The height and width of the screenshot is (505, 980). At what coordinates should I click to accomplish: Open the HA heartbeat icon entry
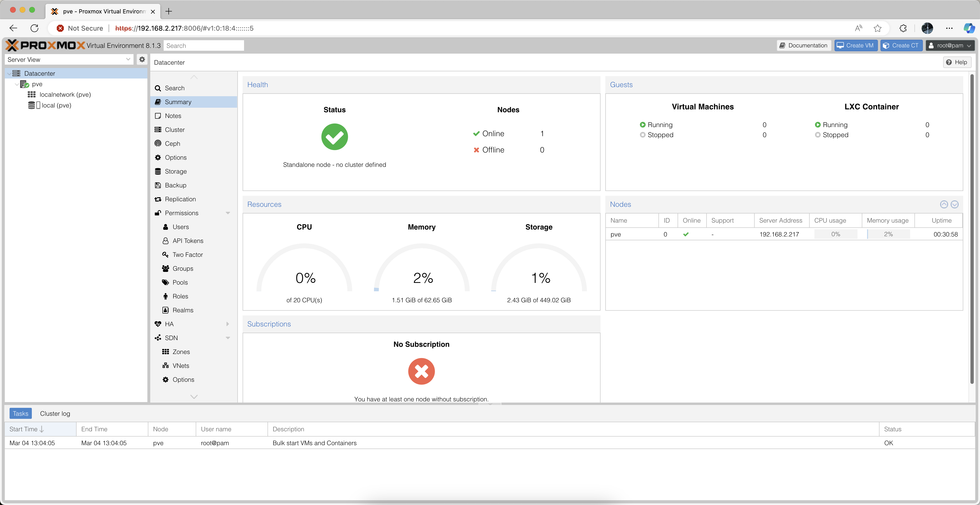(x=158, y=324)
